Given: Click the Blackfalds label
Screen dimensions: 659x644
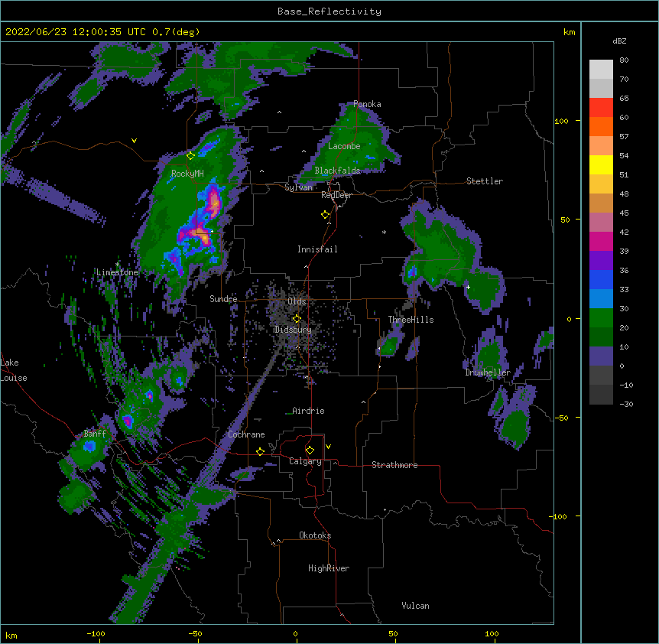Looking at the screenshot, I should [x=337, y=171].
